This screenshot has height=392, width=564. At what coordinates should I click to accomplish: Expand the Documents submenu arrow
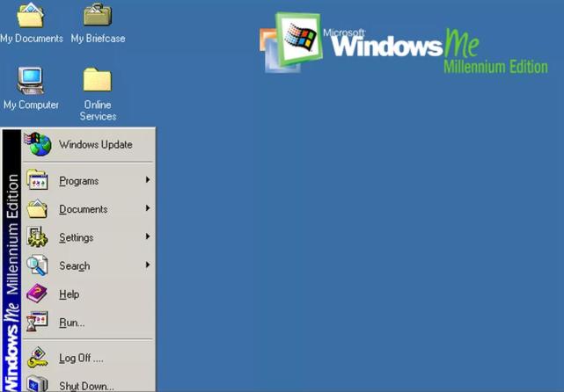tap(148, 208)
